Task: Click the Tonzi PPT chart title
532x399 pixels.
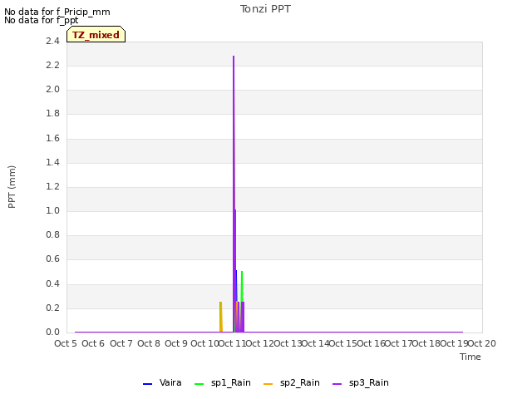Action: [x=265, y=9]
